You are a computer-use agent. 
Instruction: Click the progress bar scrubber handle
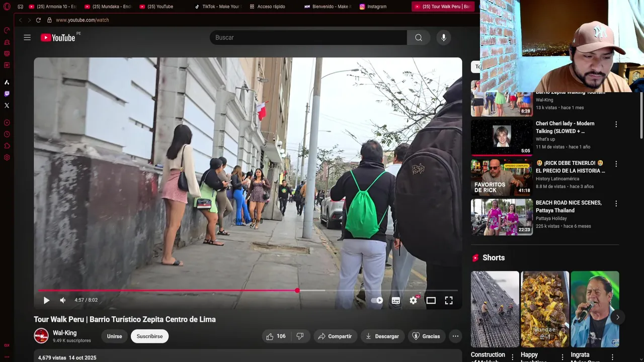coord(297,291)
